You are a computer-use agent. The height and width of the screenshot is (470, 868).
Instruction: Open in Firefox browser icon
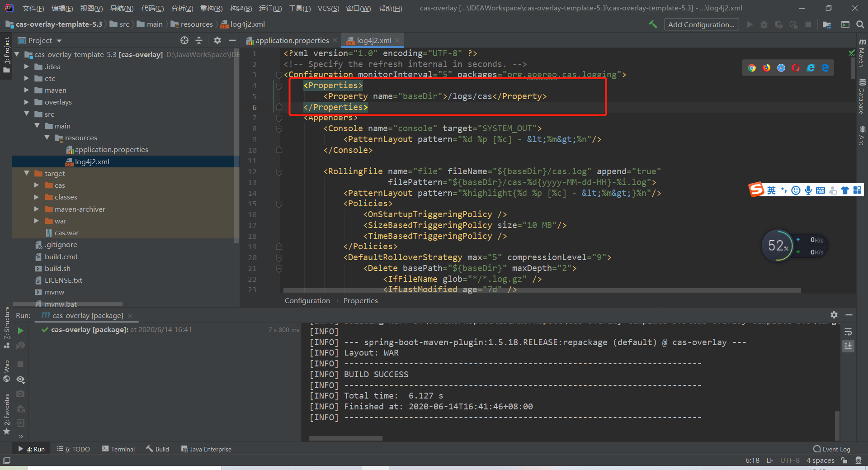(767, 68)
